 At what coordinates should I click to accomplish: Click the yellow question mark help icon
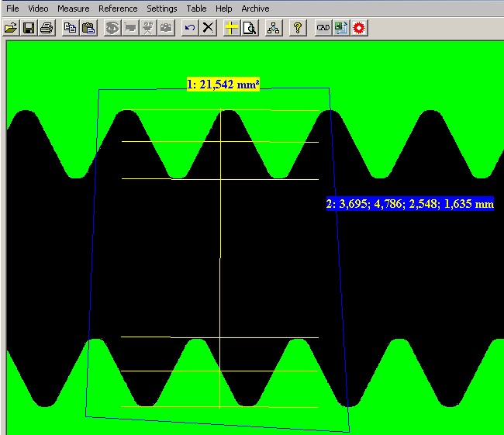point(297,28)
